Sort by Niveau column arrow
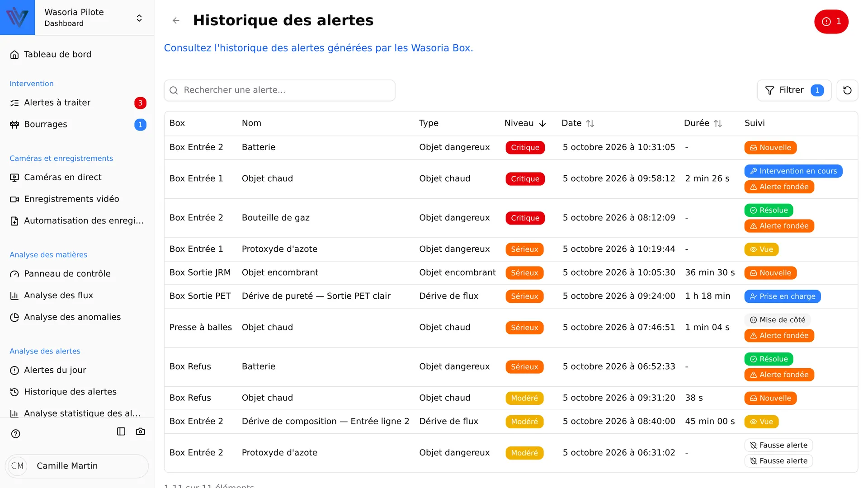This screenshot has width=868, height=488. [542, 123]
